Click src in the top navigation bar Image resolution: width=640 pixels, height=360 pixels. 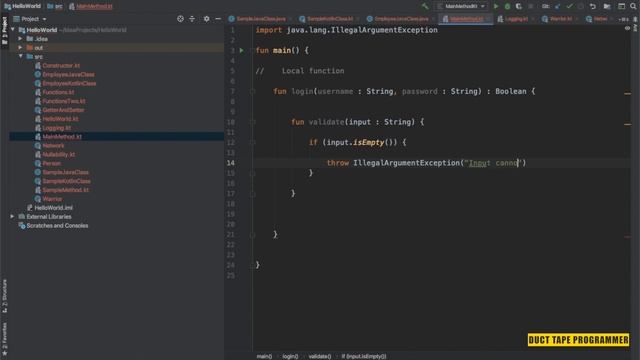click(x=55, y=6)
